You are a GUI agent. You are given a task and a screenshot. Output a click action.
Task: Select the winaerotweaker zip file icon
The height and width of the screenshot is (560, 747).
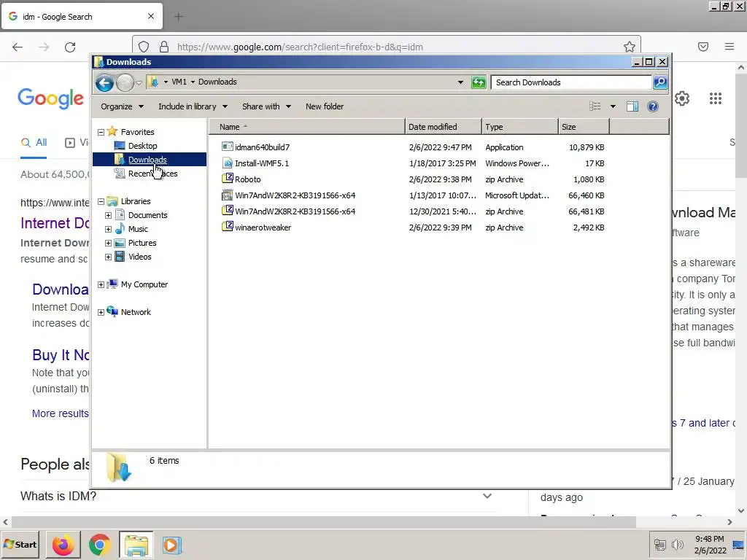coord(228,227)
